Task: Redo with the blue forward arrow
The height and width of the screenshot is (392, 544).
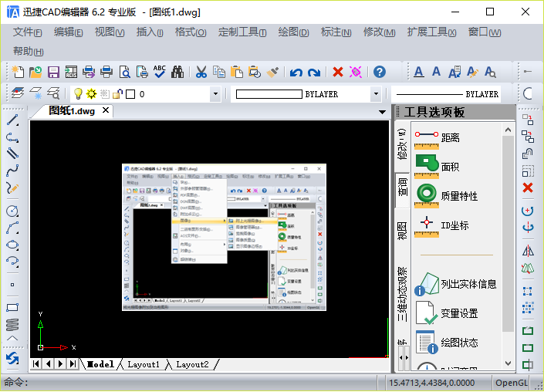Action: pos(314,73)
